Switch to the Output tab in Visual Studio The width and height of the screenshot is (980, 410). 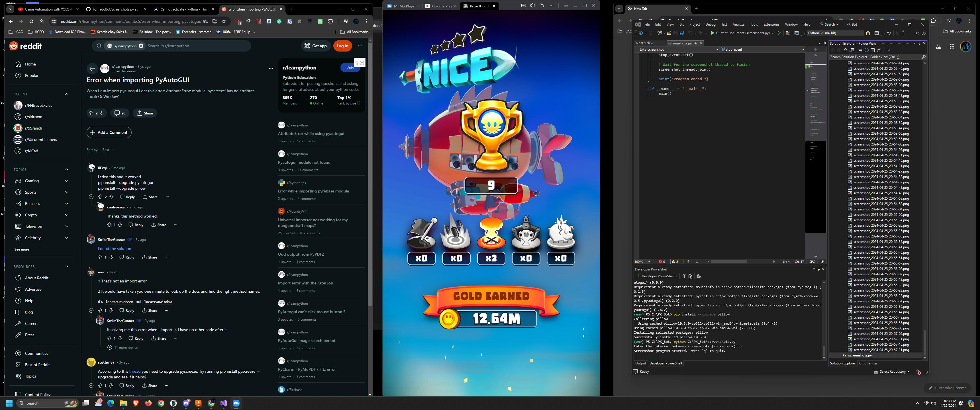coord(640,363)
